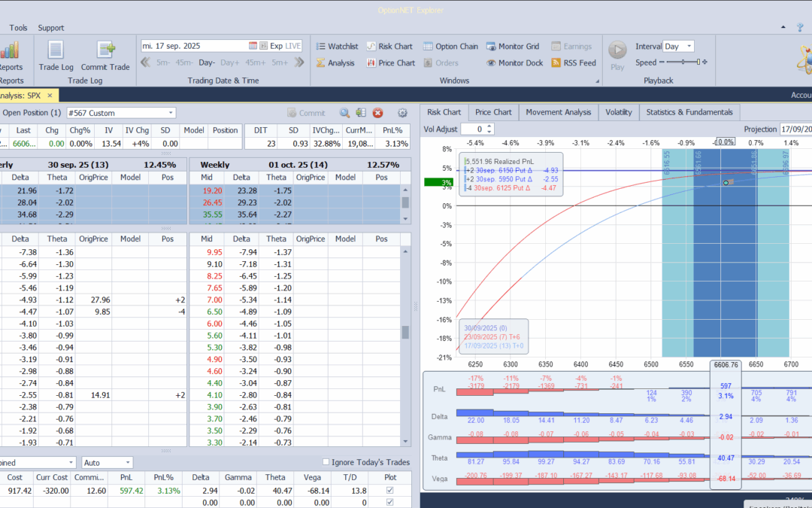The image size is (812, 508).
Task: Jump forward with the double right arrow
Action: click(298, 62)
